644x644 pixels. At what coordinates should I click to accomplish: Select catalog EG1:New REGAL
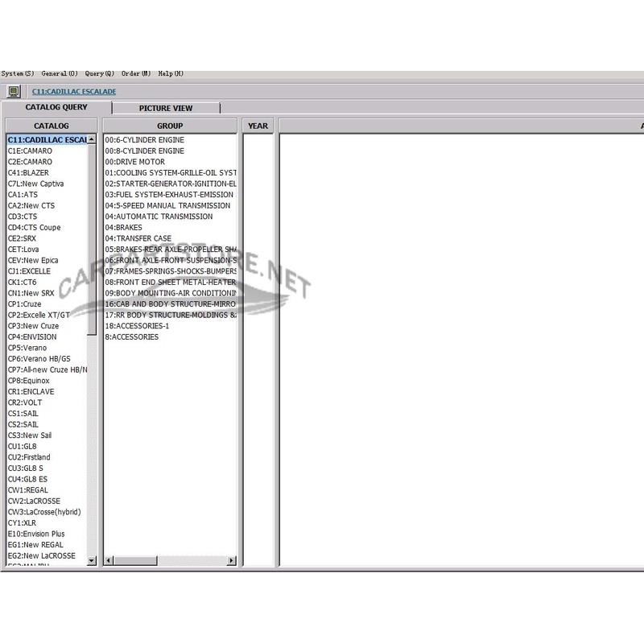tap(35, 545)
